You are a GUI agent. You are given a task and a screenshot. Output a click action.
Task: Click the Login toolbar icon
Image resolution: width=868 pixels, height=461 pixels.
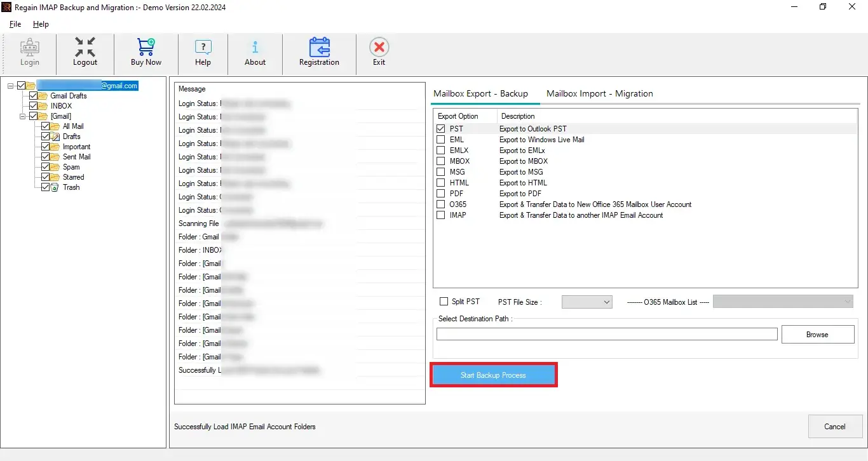(29, 48)
